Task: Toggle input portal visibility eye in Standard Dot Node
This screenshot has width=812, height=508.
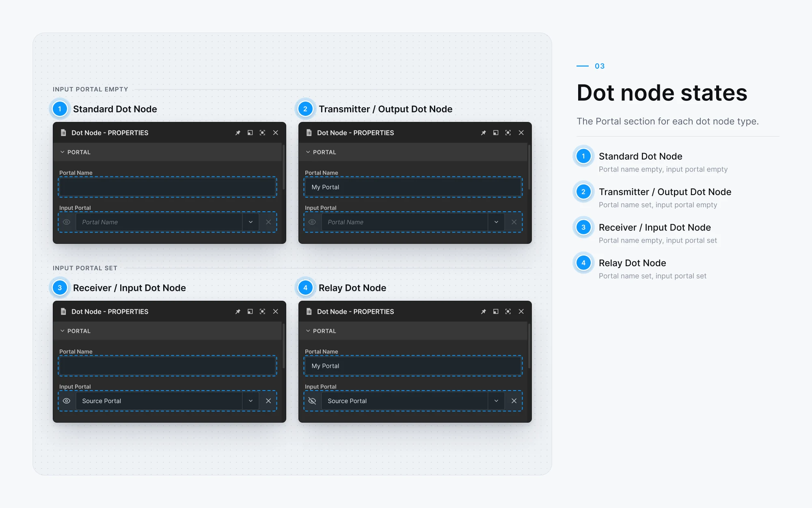Action: pos(67,222)
